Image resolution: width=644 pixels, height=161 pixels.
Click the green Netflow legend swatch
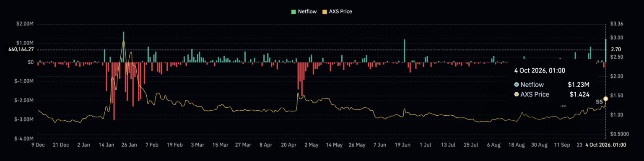point(294,12)
